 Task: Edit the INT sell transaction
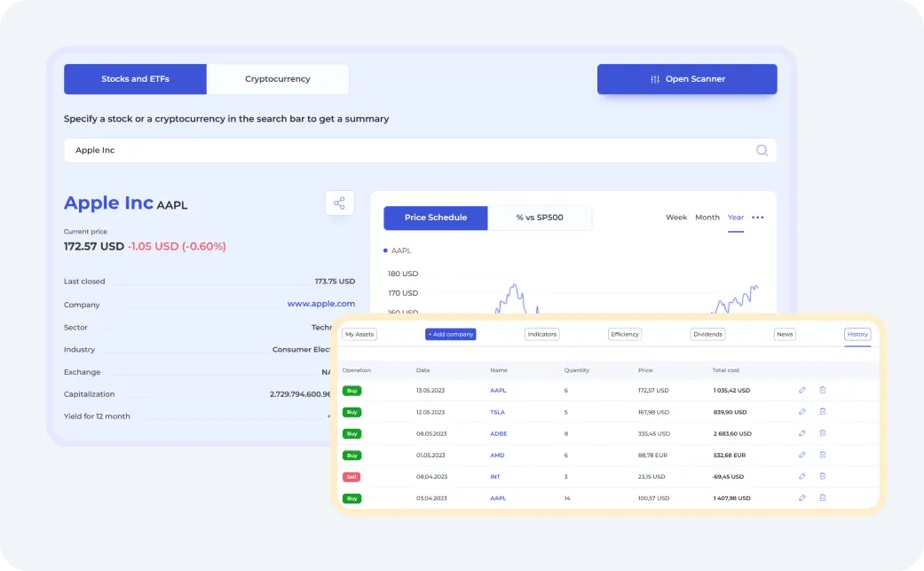[802, 477]
